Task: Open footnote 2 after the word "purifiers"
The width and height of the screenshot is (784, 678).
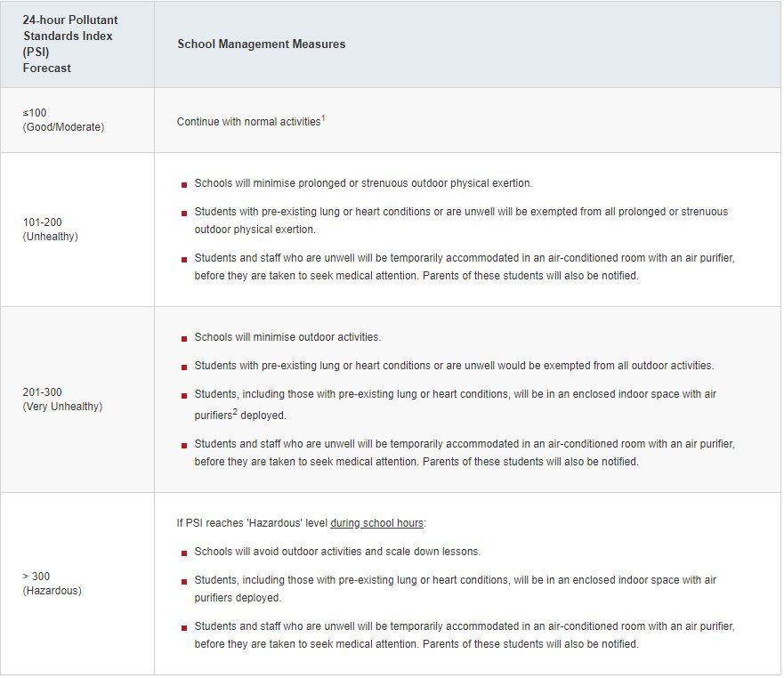Action: coord(235,412)
